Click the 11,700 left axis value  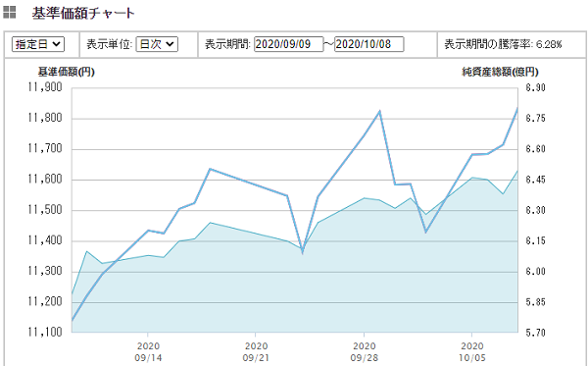click(45, 148)
